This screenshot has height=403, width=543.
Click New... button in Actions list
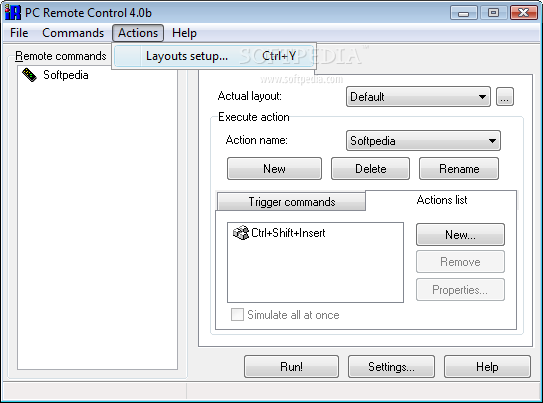tap(460, 234)
